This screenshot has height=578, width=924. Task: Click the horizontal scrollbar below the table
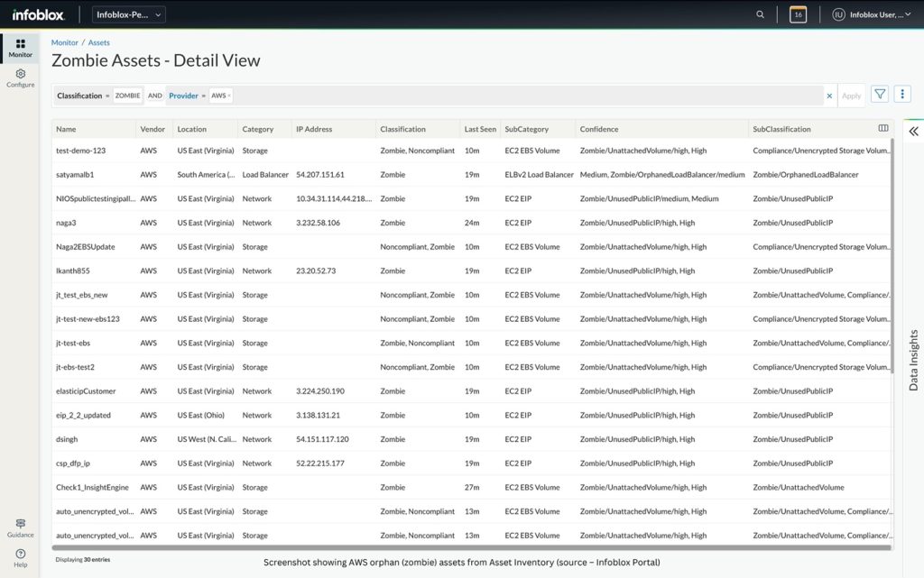469,547
